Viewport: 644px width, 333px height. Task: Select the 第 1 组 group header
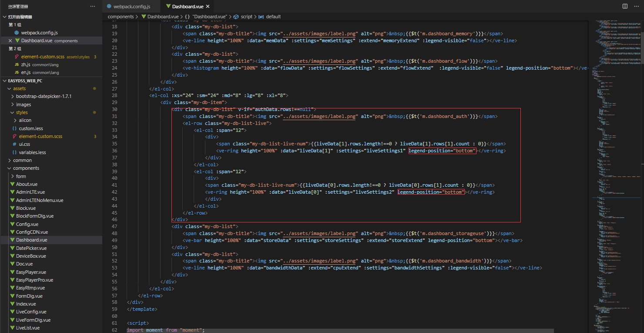point(51,25)
